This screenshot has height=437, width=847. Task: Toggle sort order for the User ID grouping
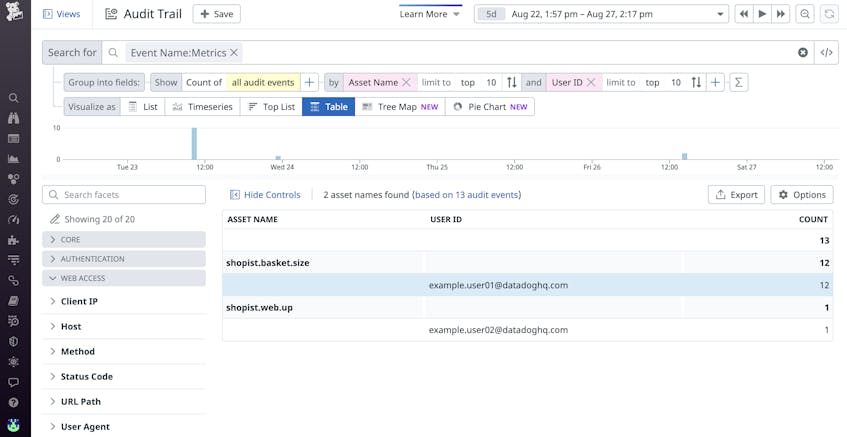coord(696,82)
